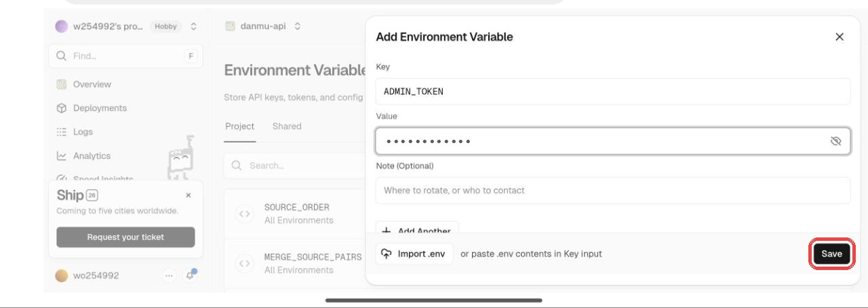868x308 pixels.
Task: Dismiss the Ship 26 promo card
Action: pos(189,195)
